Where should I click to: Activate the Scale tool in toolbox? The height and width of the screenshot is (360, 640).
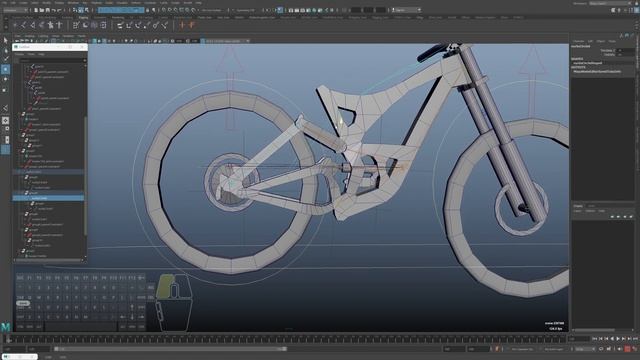point(5,89)
